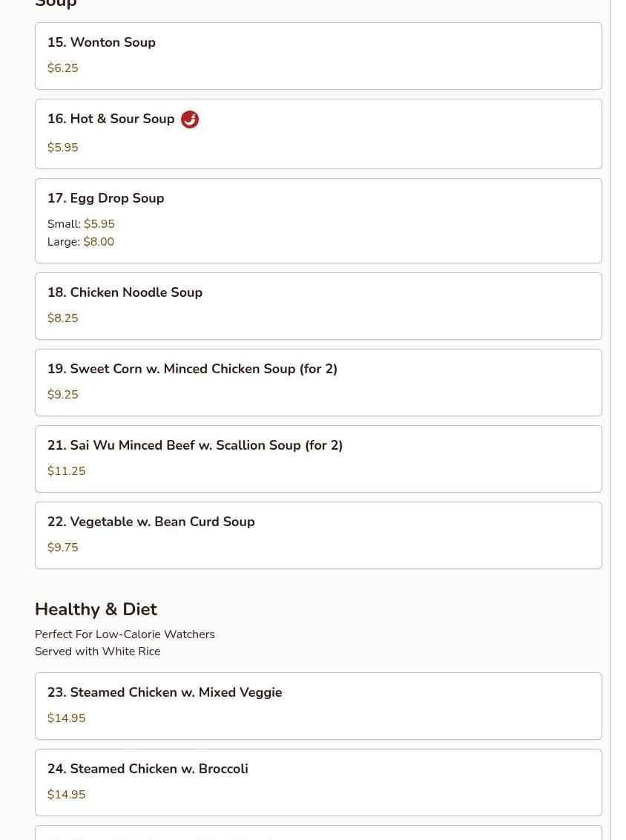
Task: Open the Wonton Soup menu item
Action: pos(102,42)
